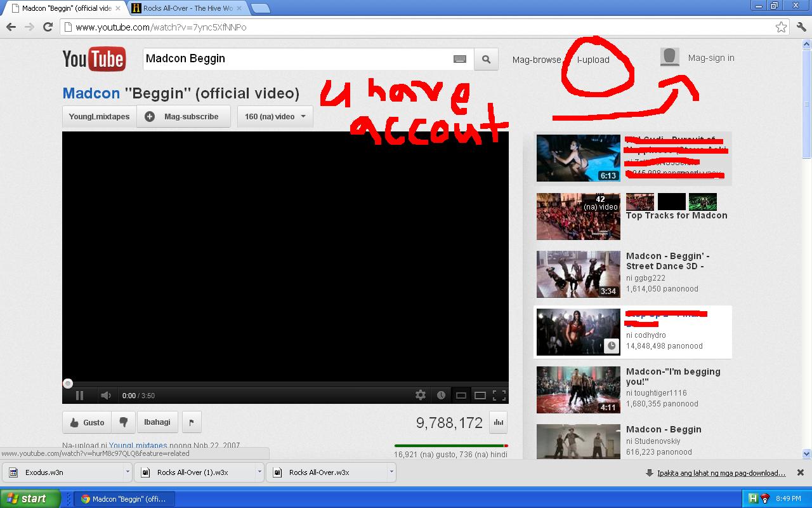Viewport: 812px width, 508px height.
Task: Click the Chrome back arrow
Action: 11,27
